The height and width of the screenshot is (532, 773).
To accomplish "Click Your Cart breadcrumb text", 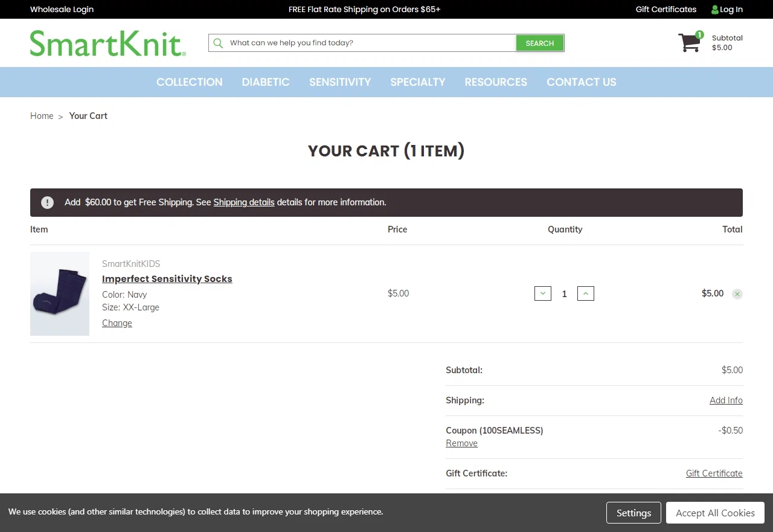I will (x=88, y=116).
